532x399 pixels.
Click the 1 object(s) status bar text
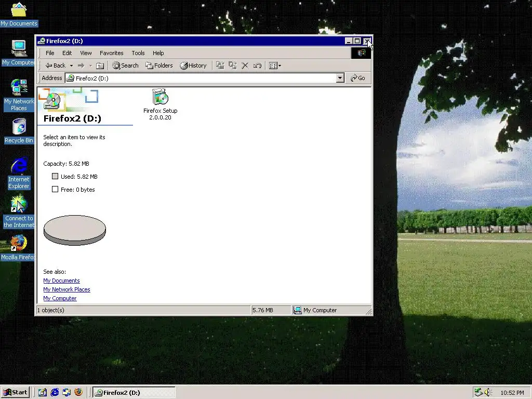click(50, 310)
